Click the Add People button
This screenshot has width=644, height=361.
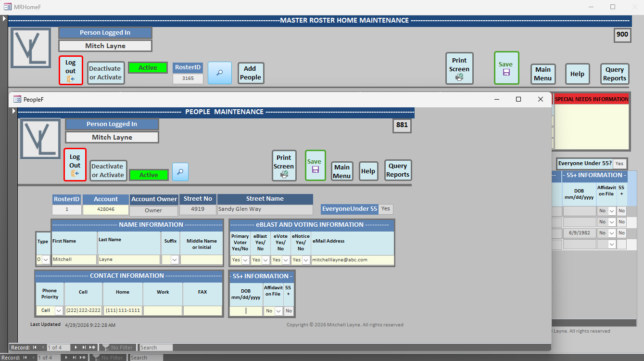(251, 73)
